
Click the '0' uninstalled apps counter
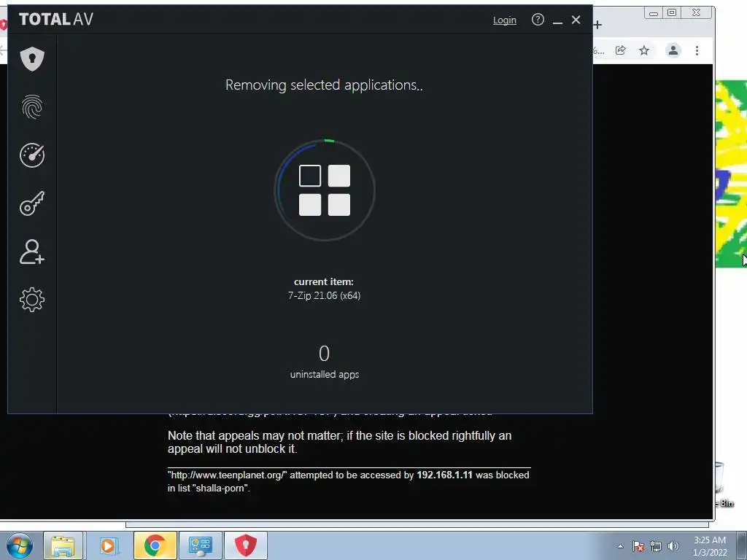pyautogui.click(x=324, y=354)
